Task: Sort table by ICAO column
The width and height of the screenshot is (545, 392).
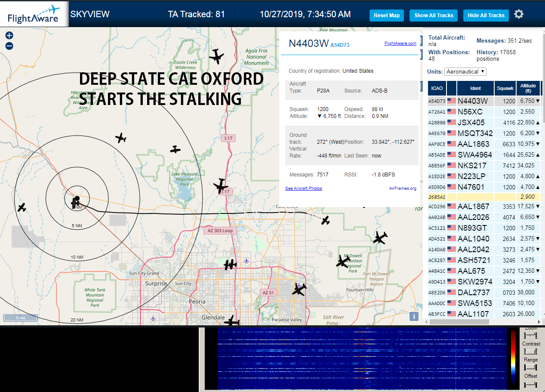Action: (x=437, y=88)
